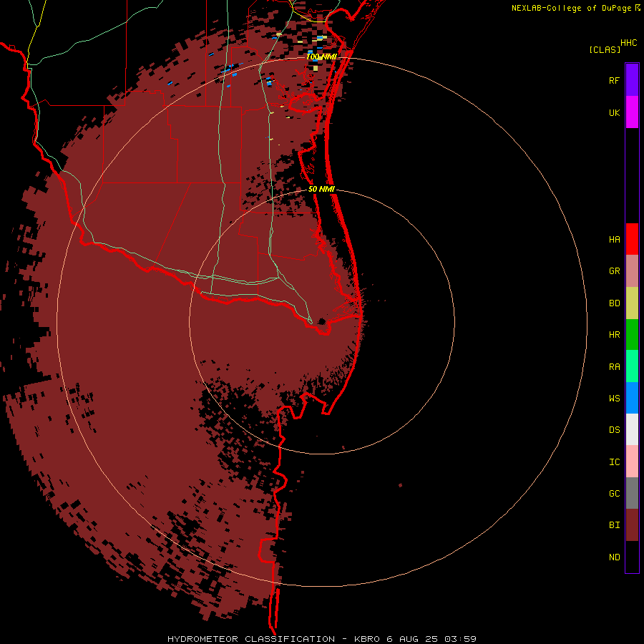Click the BI dark red legend swatch
644x644 pixels.
[x=632, y=525]
